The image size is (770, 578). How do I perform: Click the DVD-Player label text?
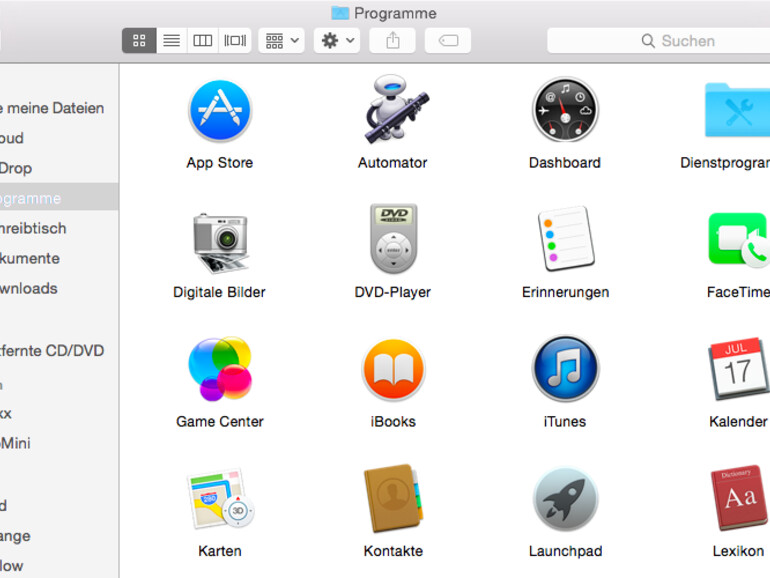pos(392,292)
